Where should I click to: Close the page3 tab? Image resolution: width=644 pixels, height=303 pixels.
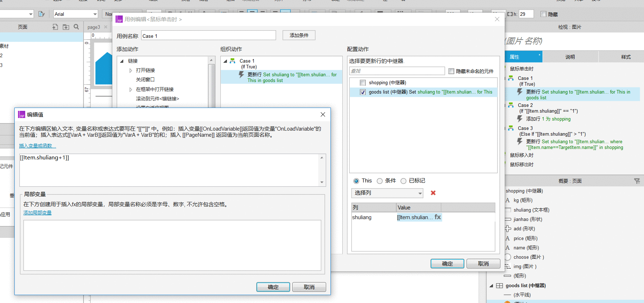coord(106,27)
